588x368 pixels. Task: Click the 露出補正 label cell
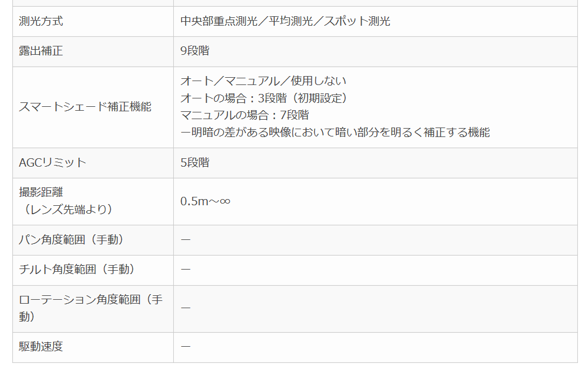point(93,51)
